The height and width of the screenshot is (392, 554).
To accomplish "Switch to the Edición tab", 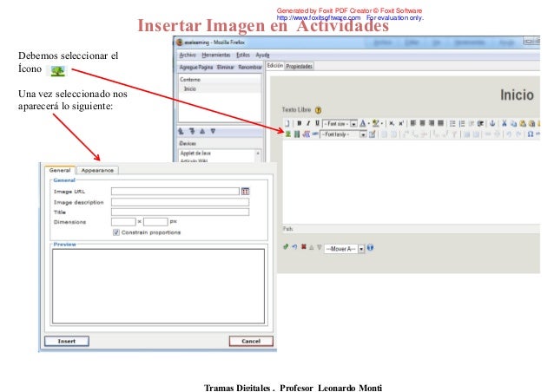I will click(275, 66).
